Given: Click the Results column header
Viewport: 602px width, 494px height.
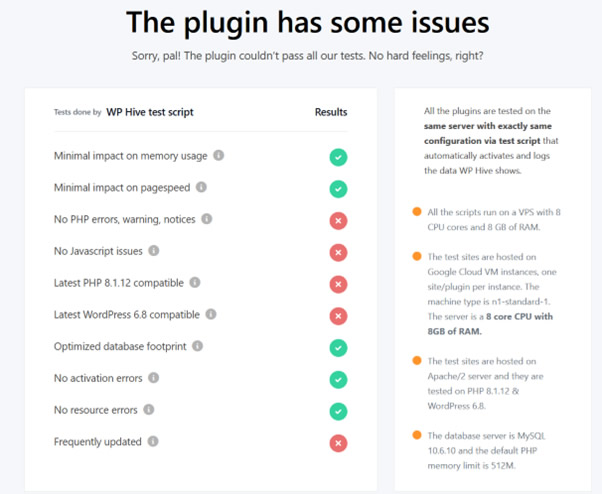Looking at the screenshot, I should [x=331, y=112].
